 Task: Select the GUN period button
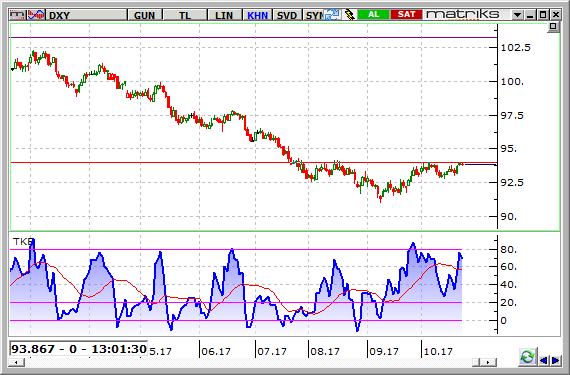click(x=145, y=15)
